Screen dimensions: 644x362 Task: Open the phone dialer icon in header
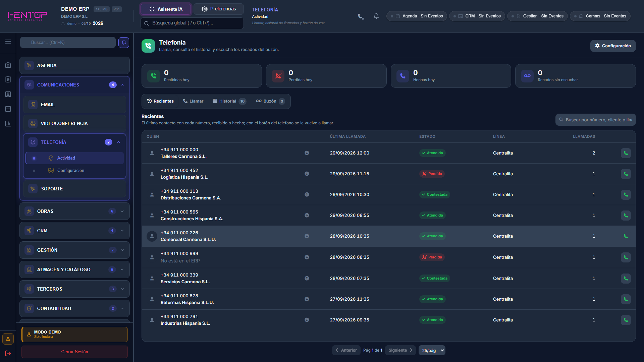tap(361, 16)
